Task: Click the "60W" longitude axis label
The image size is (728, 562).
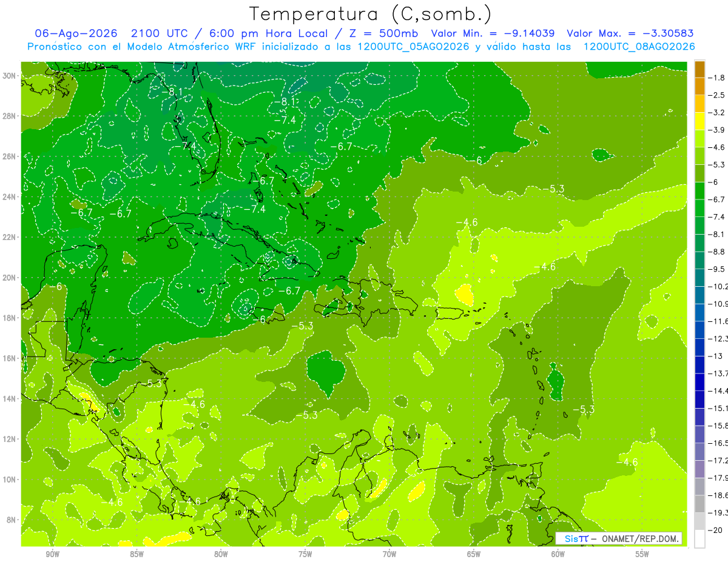Action: pos(558,555)
